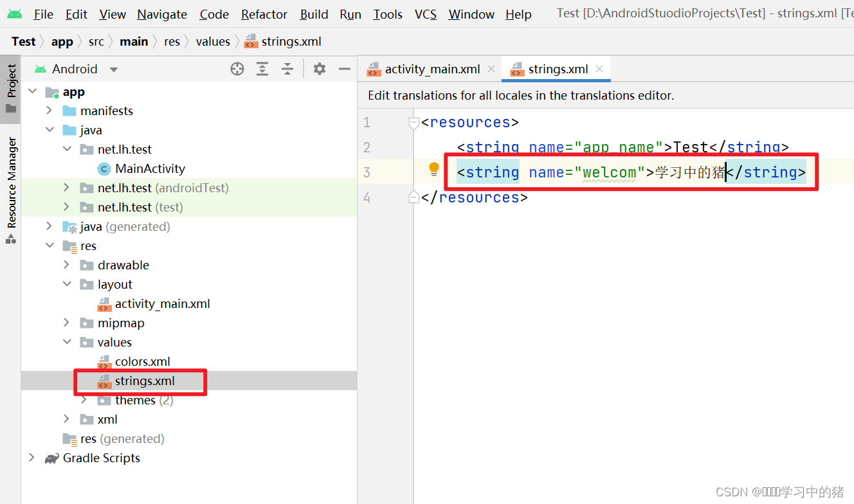Open the File menu

[x=43, y=14]
